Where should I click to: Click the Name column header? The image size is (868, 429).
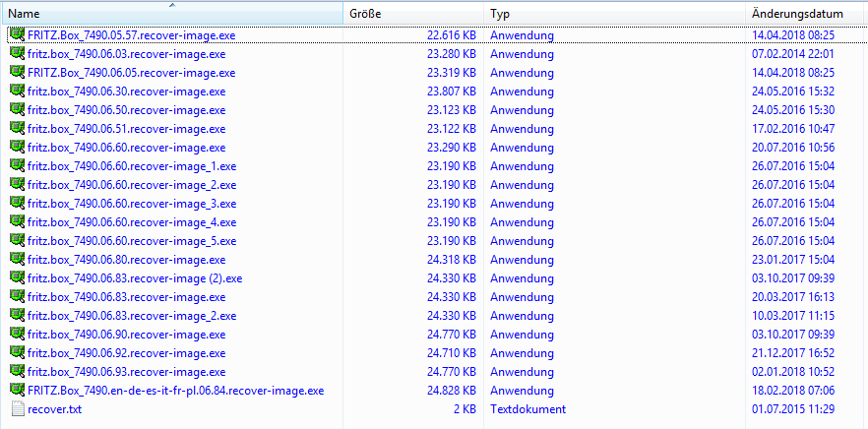[x=172, y=14]
